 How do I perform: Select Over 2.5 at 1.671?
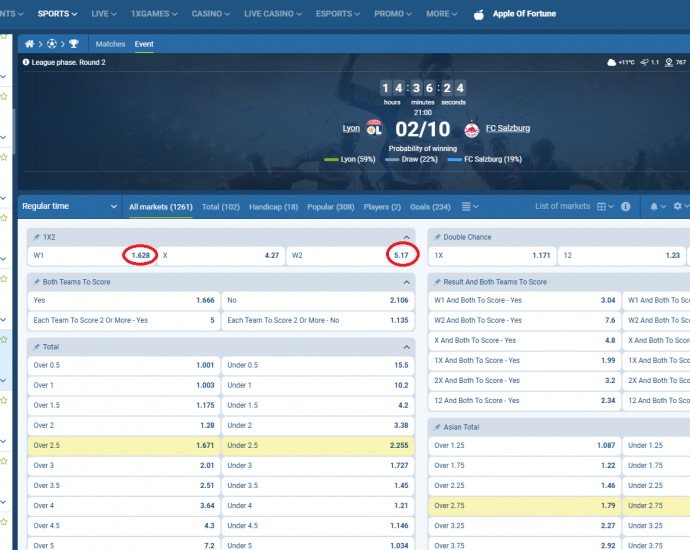124,446
